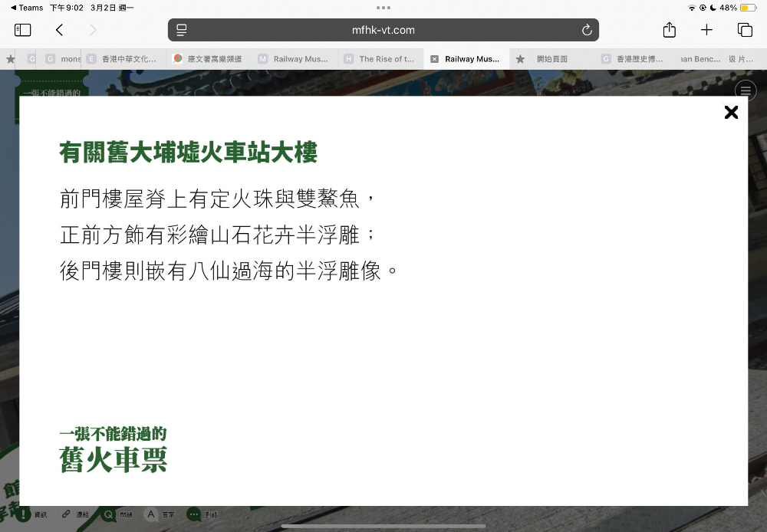Screen dimensions: 767x532
Task: Switch to The Rise of t... tab
Action: click(x=380, y=59)
